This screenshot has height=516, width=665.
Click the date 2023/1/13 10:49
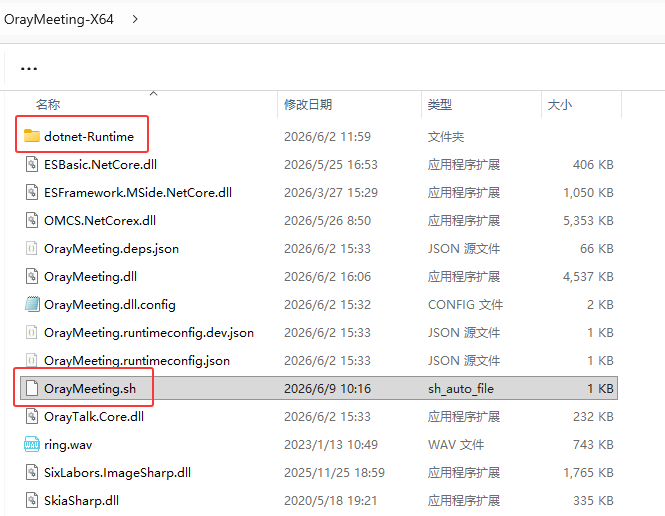[331, 444]
